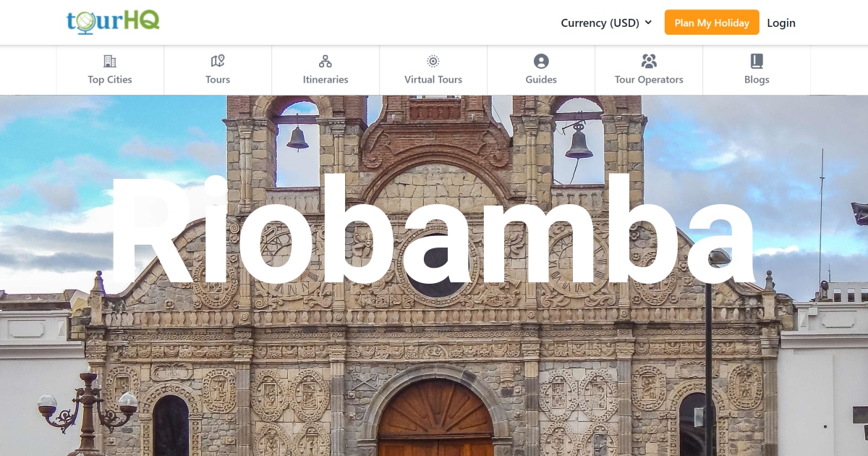Select the Tour Operators group icon
Screen dimensions: 868x456
pos(649,61)
